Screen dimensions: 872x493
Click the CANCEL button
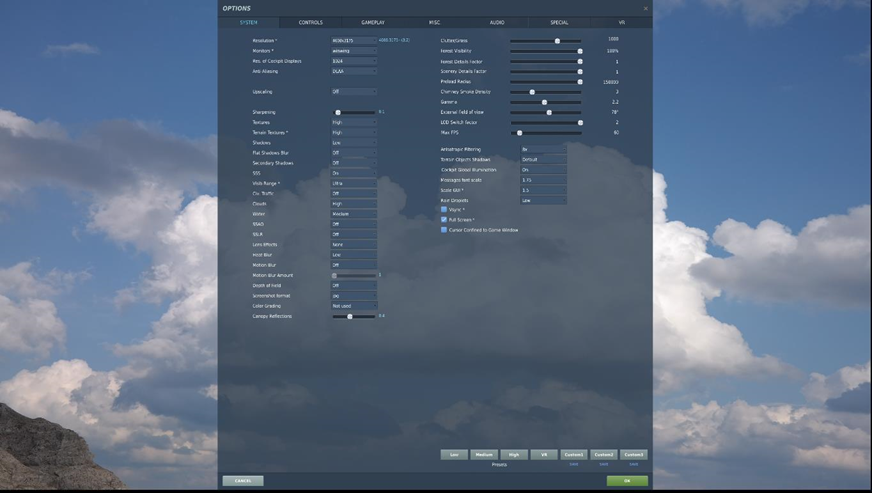click(243, 481)
